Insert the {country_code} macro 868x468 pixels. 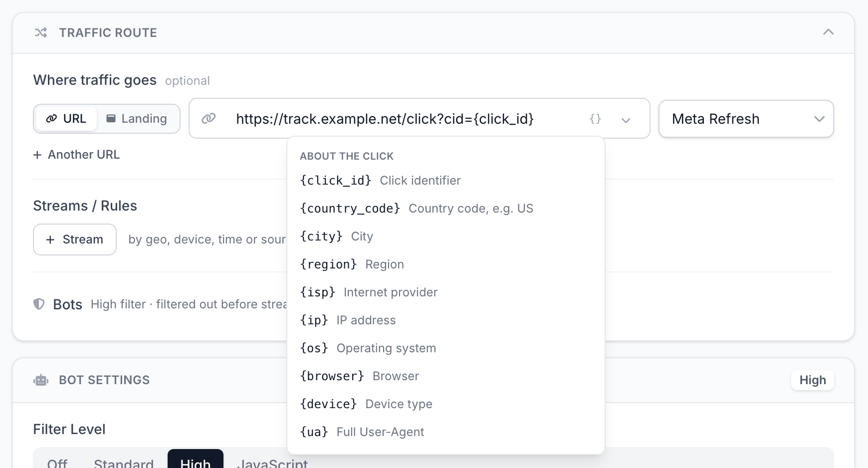445,209
